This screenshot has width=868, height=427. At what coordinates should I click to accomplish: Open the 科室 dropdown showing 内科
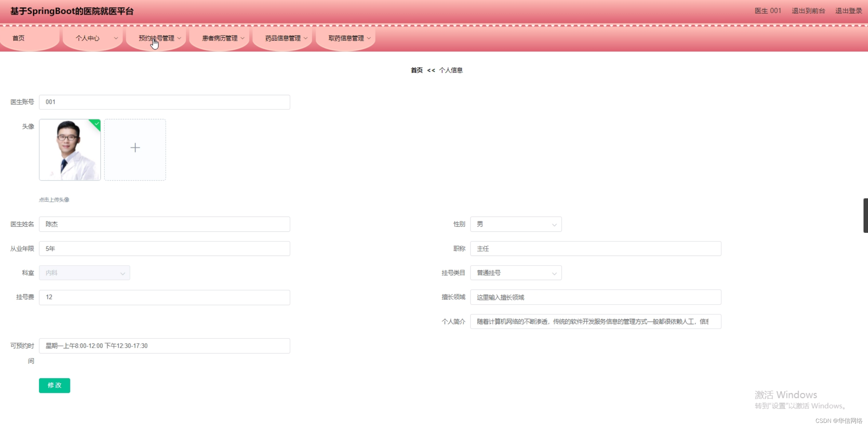[x=84, y=273]
